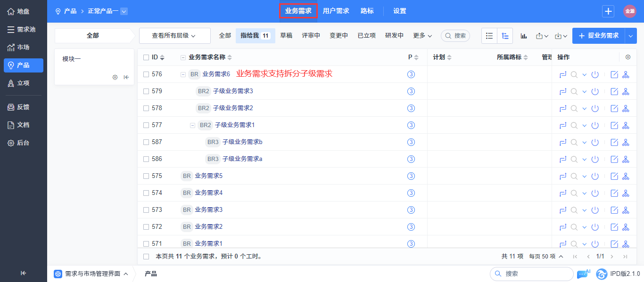Click the 全部 module button

(x=93, y=36)
